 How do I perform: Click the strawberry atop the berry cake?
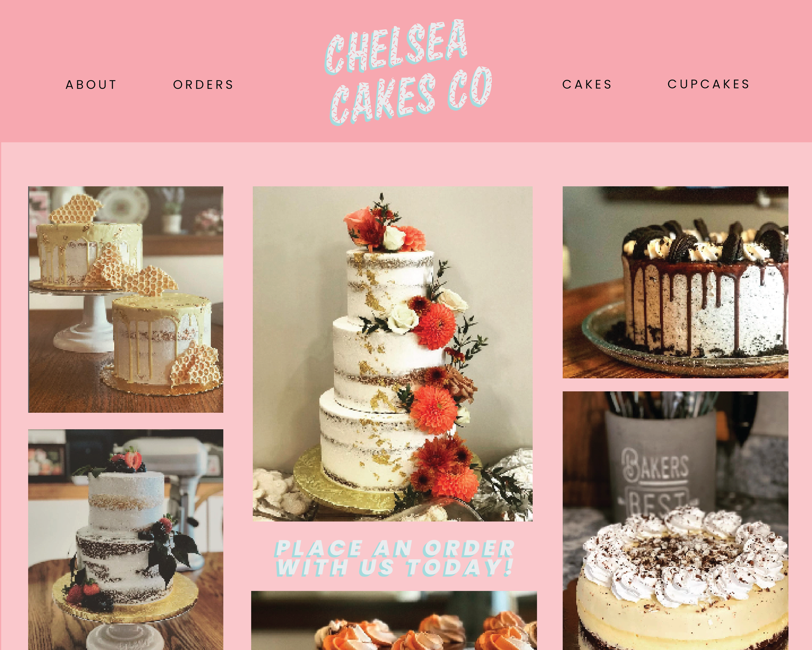(133, 461)
